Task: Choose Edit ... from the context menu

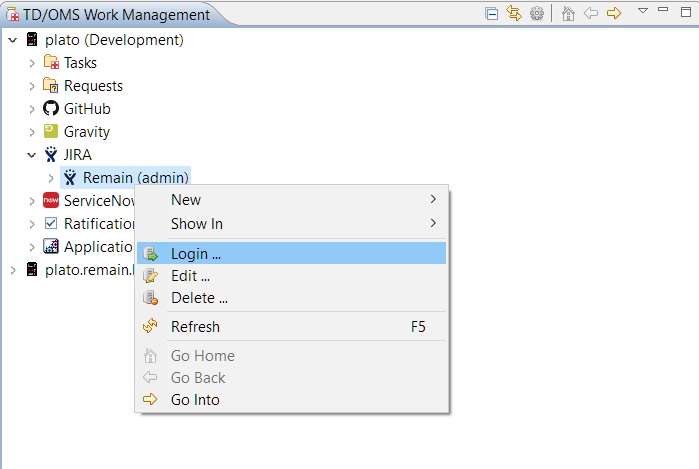Action: (190, 276)
